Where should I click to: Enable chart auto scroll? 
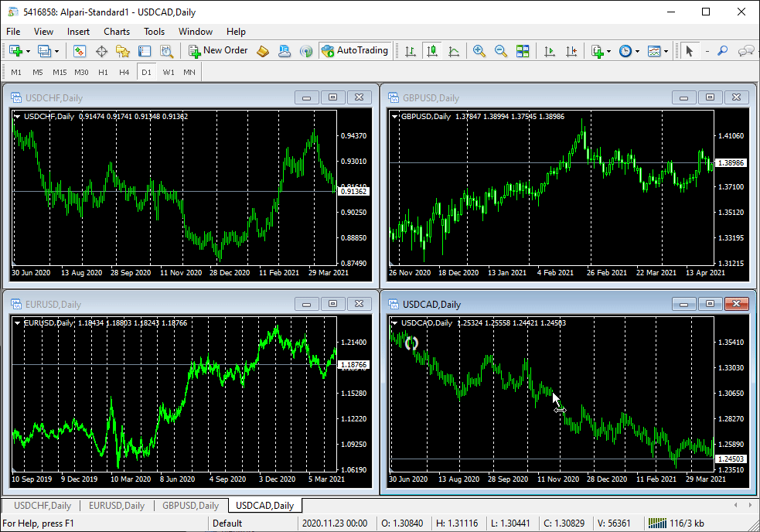550,50
